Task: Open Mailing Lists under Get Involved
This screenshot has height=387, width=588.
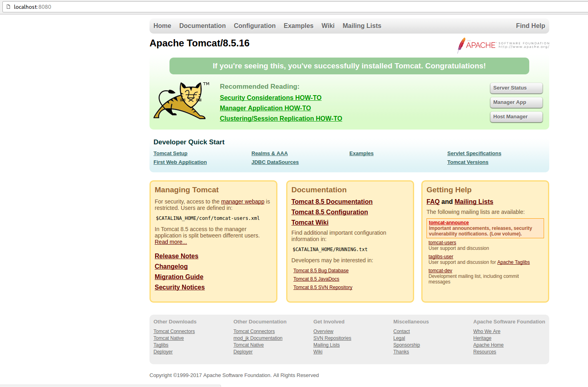Action: click(x=326, y=345)
